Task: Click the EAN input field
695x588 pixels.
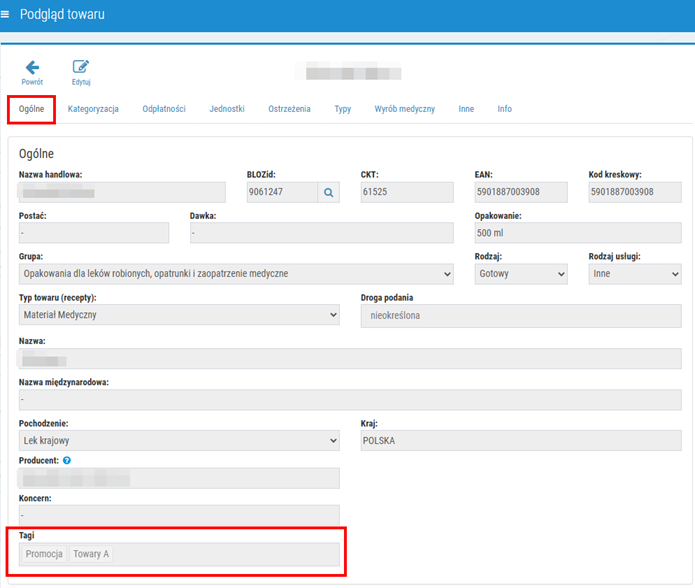Action: [x=521, y=192]
